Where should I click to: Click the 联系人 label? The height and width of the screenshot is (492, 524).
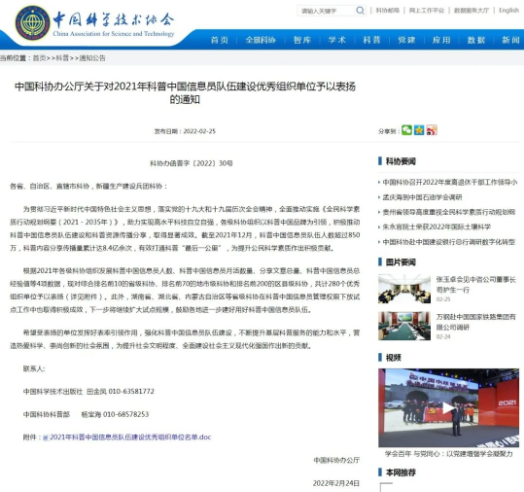click(34, 368)
